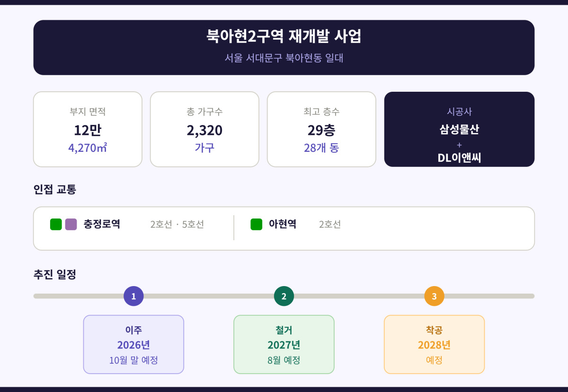Click the 추진 일정 section heading
Image resolution: width=568 pixels, height=392 pixels.
54,275
